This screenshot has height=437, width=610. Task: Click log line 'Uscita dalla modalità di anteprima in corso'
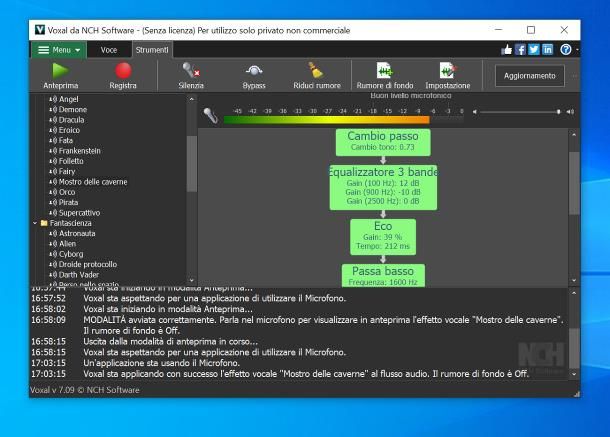[x=170, y=341]
